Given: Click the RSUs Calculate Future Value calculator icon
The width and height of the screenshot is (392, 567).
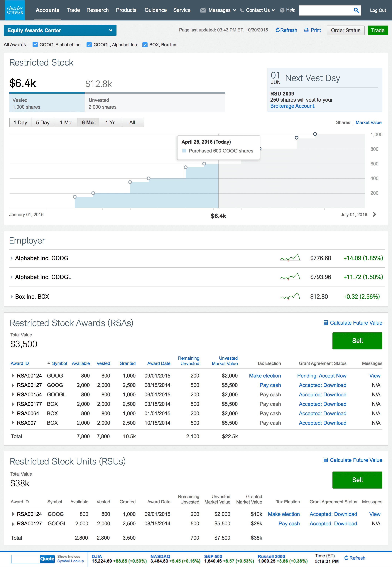Looking at the screenshot, I should tap(326, 460).
